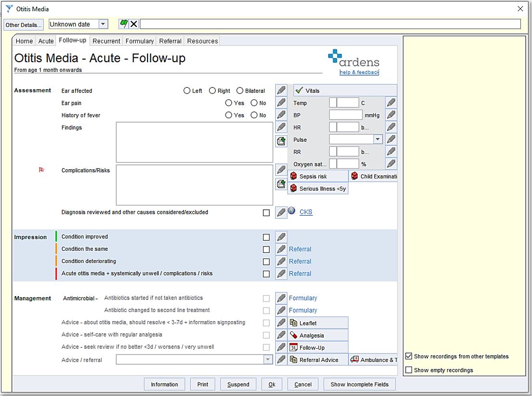Click pencil icon for Antibiotics started row
532x396 pixels.
pos(281,298)
